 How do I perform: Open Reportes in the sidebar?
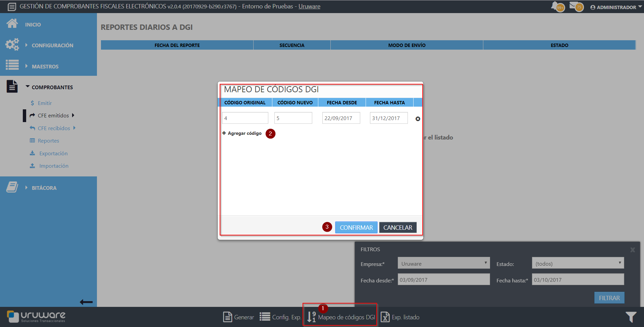coord(48,141)
